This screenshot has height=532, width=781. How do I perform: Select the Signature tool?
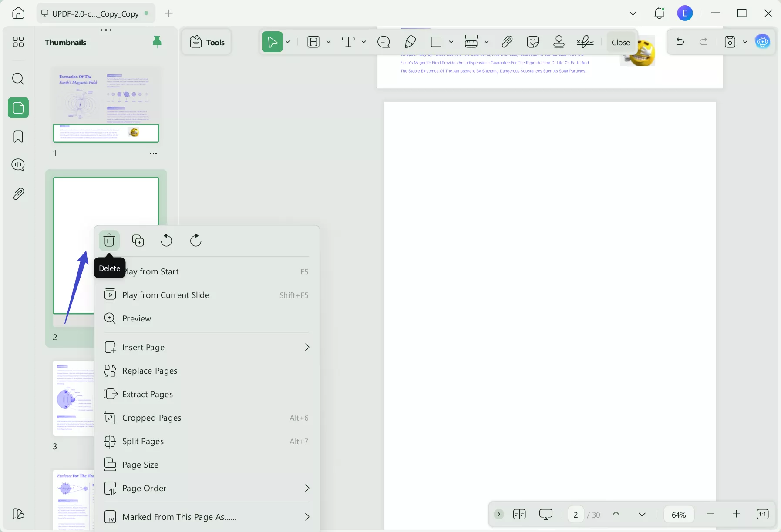click(x=585, y=42)
